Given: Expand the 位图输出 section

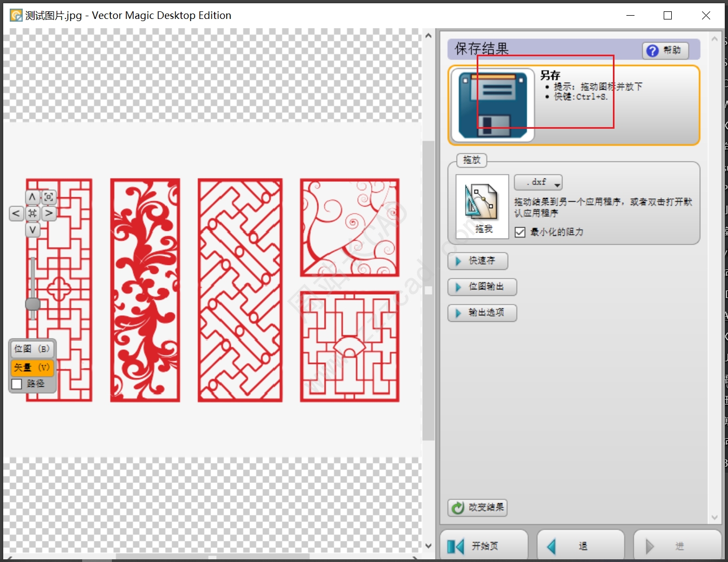Looking at the screenshot, I should coord(482,287).
